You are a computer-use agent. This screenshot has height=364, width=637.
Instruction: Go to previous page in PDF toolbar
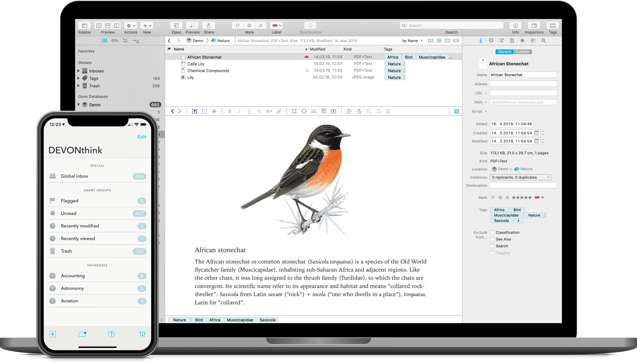172,111
